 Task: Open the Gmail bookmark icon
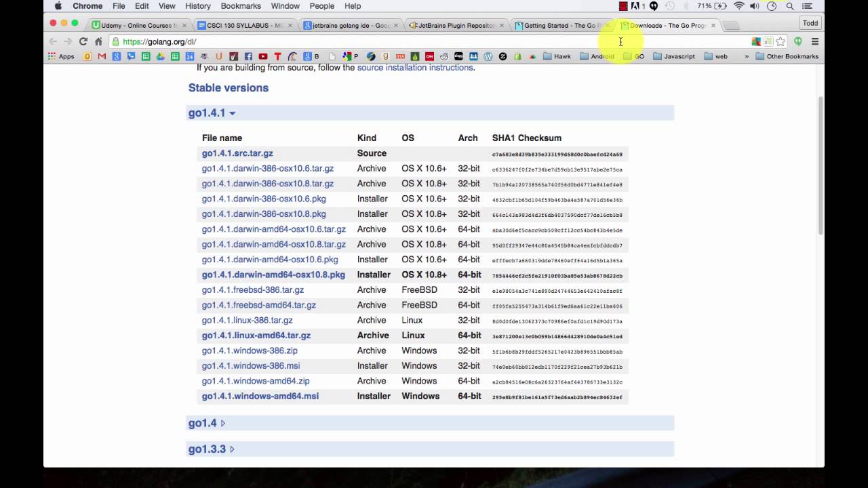pos(102,56)
